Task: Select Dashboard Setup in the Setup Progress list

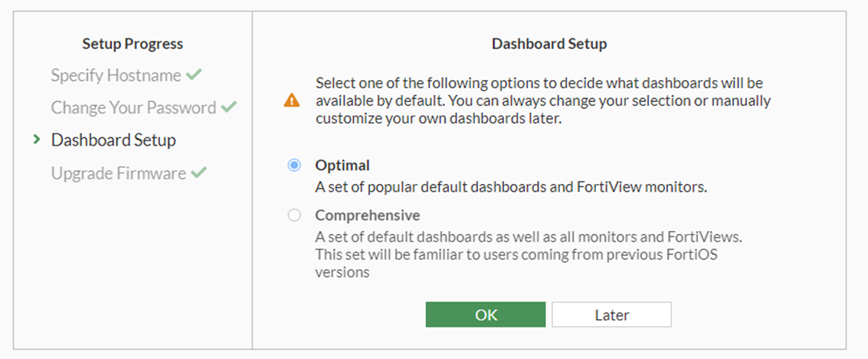Action: (113, 140)
